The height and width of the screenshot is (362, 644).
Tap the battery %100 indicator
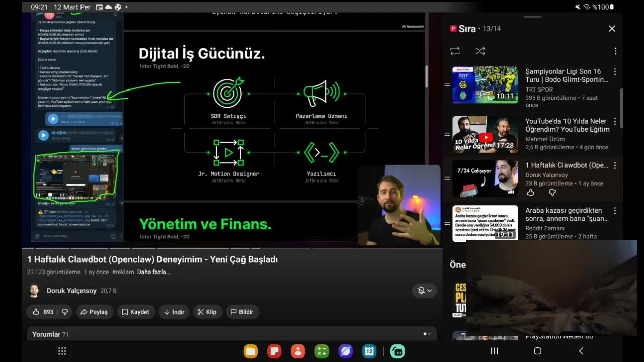point(603,7)
